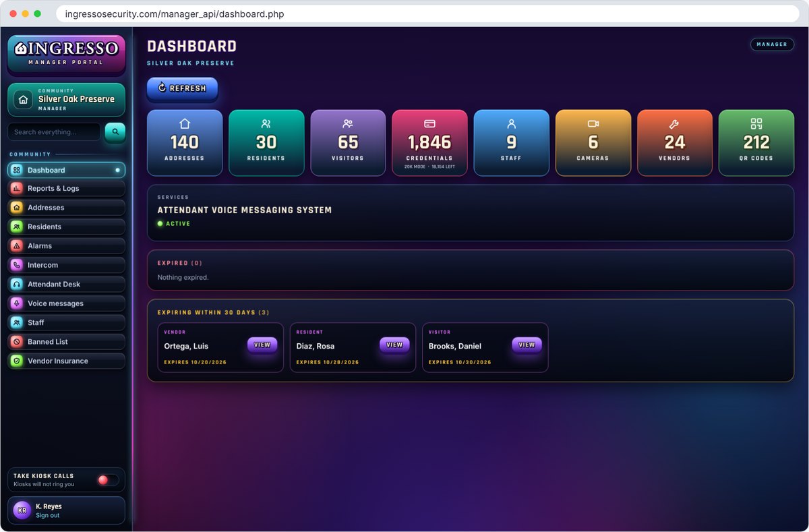Viewport: 809px width, 532px height.
Task: Click "EXPIRES 10/20/2026" under Ortega, Luis
Action: 196,362
